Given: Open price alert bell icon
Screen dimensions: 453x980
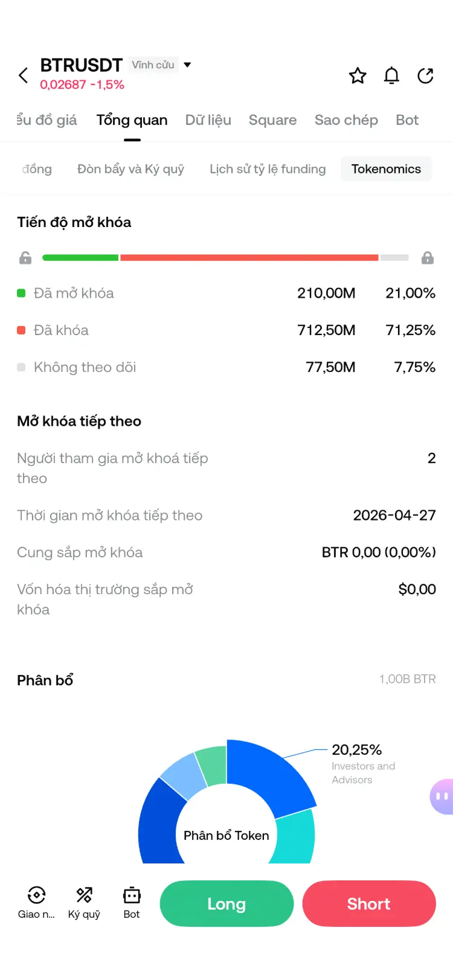Looking at the screenshot, I should [391, 75].
